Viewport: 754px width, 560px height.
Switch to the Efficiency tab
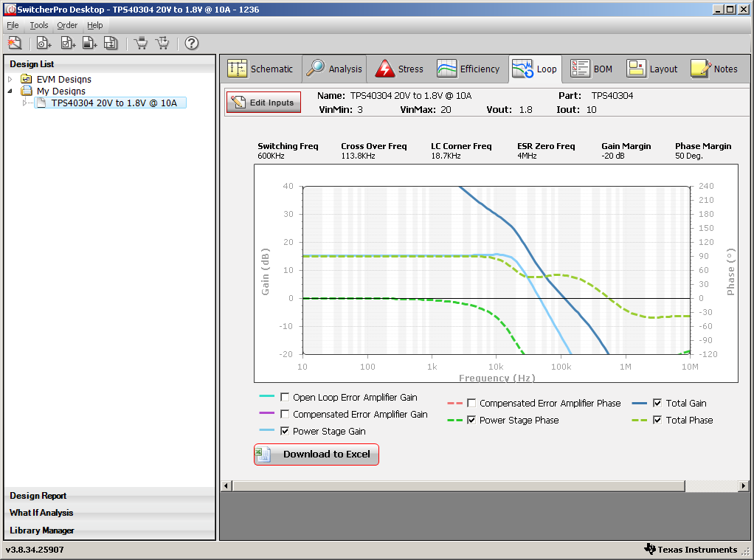(468, 69)
